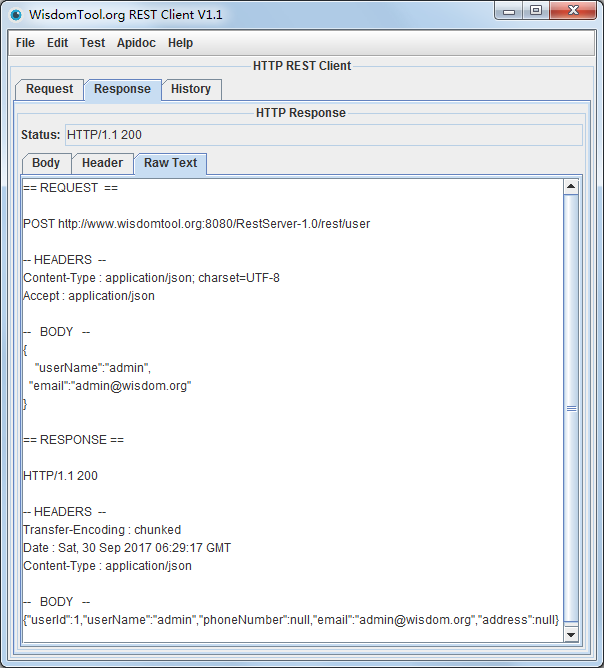Open the File menu

[x=25, y=43]
